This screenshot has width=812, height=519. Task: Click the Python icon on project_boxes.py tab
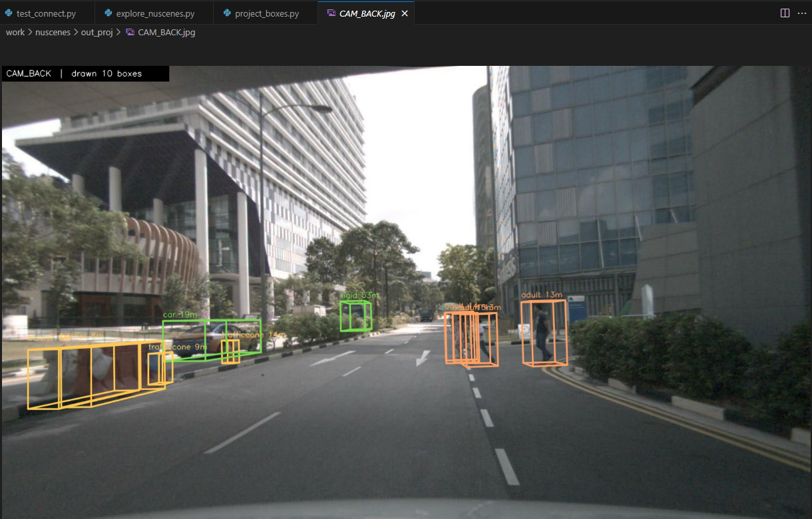click(x=228, y=13)
